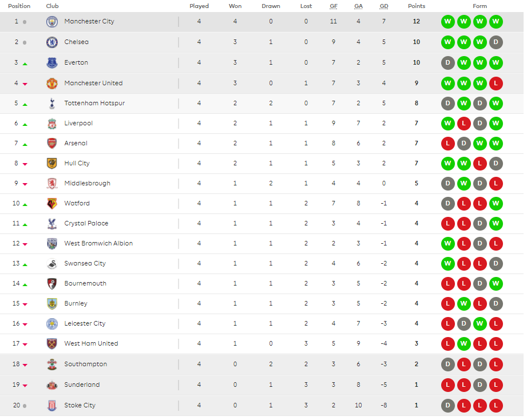Click Chelsea's grey D form badge
This screenshot has width=527, height=420.
[x=496, y=42]
